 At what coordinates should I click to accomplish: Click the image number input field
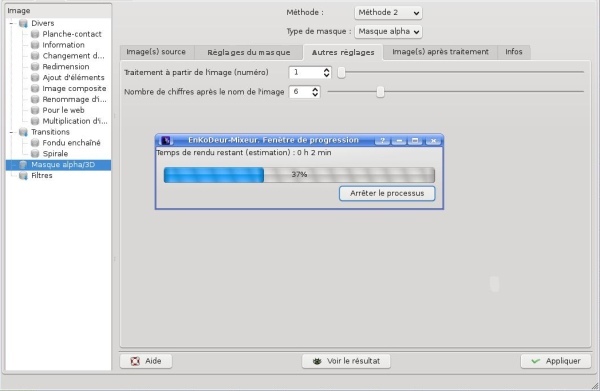pyautogui.click(x=306, y=72)
